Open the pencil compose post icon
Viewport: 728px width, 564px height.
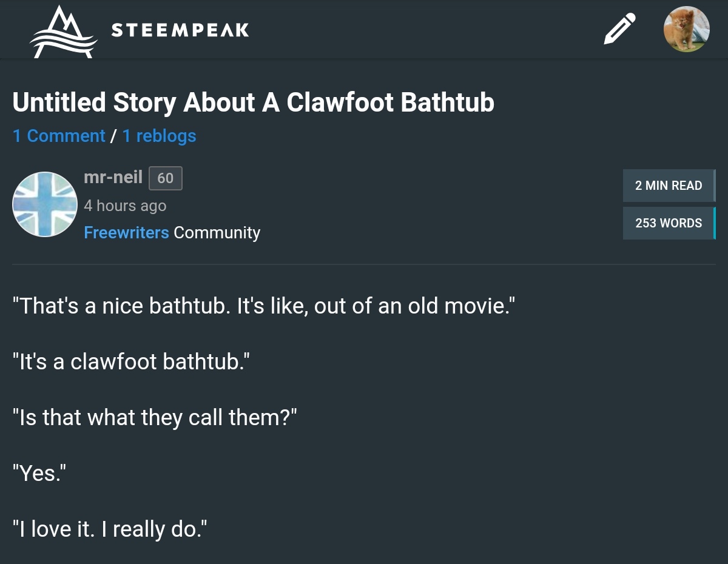[x=619, y=29]
